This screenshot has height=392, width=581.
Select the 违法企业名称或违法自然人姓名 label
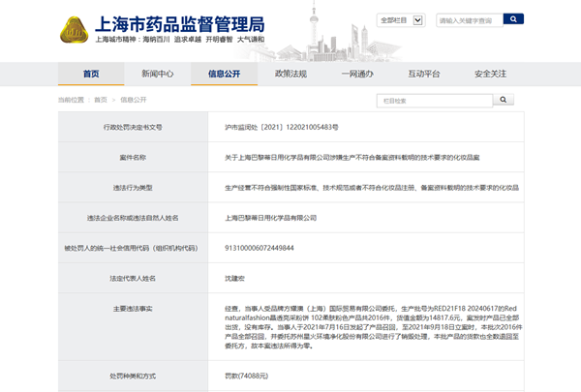133,218
